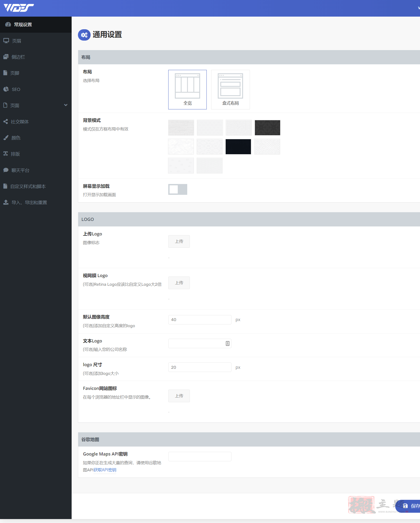Click the page icon next to 页面

(5, 105)
